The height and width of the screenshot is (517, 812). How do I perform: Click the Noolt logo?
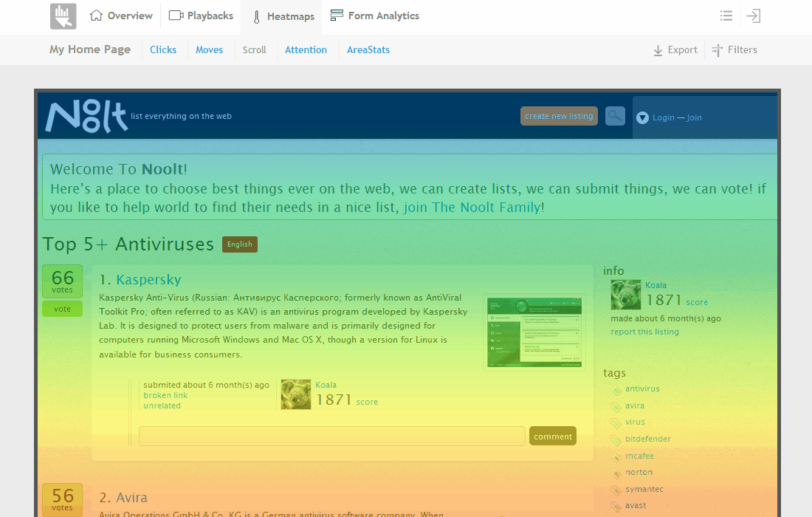pos(86,117)
